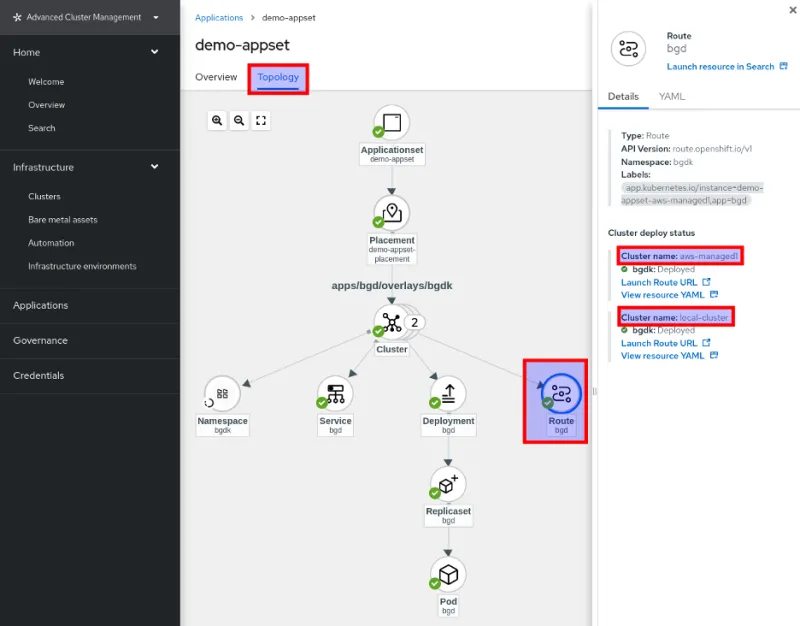The width and height of the screenshot is (800, 626).
Task: Click the apps/bgd/overlays/bgdk path label
Action: click(x=392, y=285)
